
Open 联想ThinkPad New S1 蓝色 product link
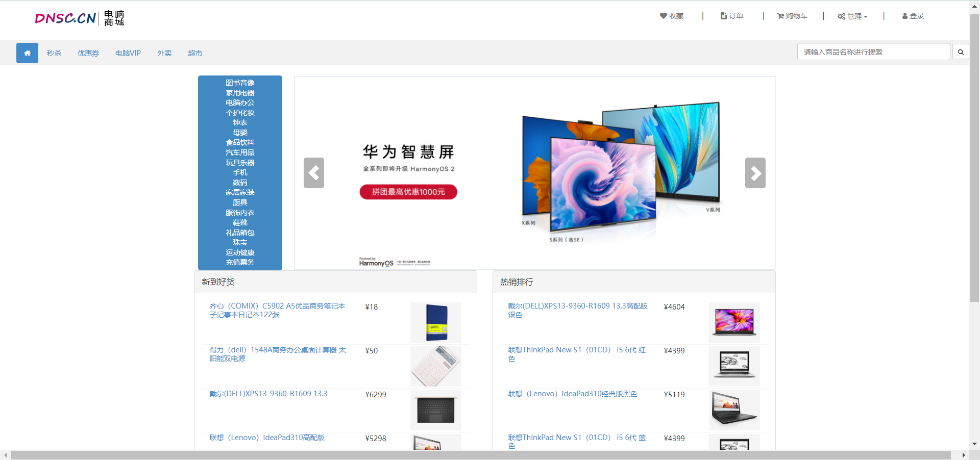tap(577, 442)
